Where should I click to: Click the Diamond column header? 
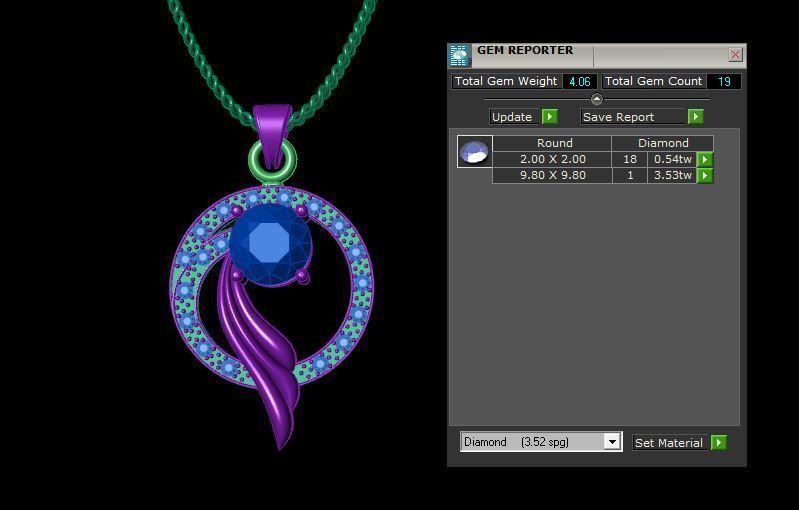pyautogui.click(x=662, y=143)
